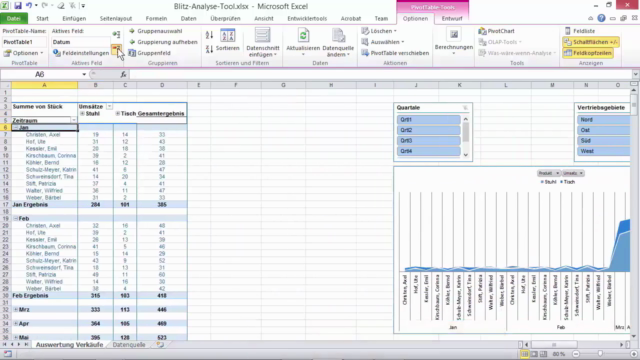The image size is (640, 360).
Task: Open the Name Box dropdown
Action: [x=84, y=74]
